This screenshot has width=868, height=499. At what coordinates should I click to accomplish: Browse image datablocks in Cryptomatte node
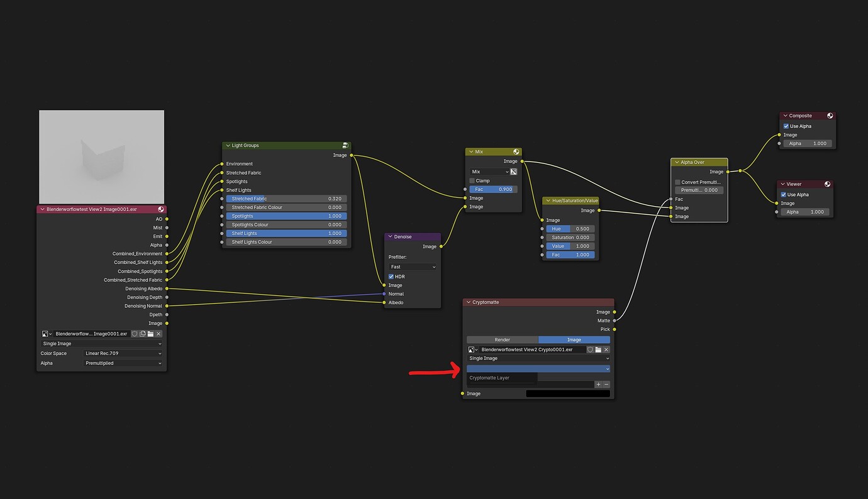(x=473, y=349)
